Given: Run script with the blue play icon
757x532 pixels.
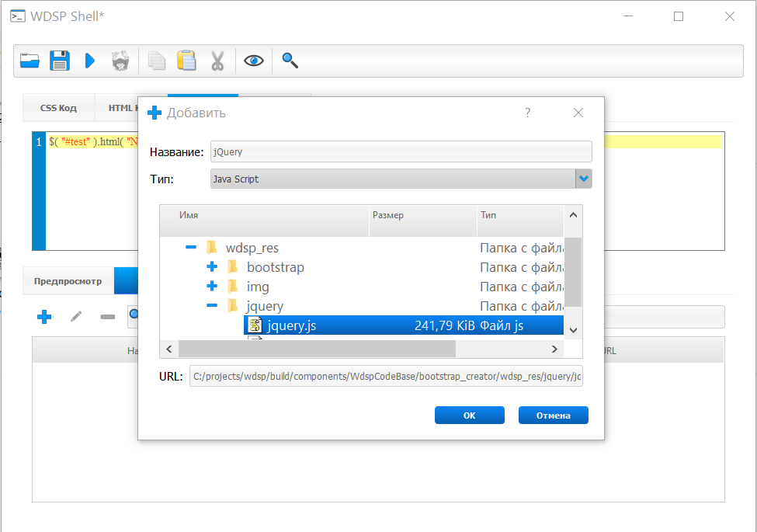Looking at the screenshot, I should coord(90,61).
